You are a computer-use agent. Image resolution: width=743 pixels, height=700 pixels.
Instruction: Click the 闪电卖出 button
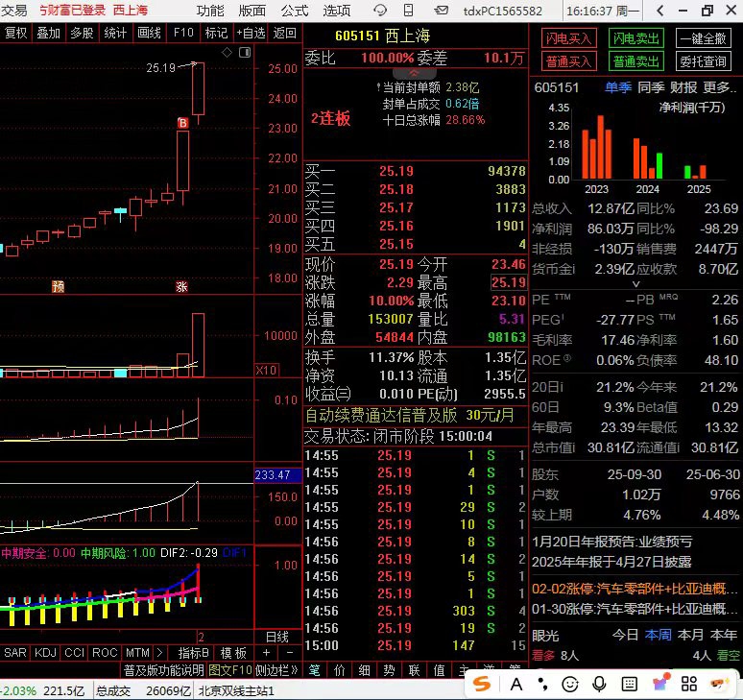click(x=635, y=38)
